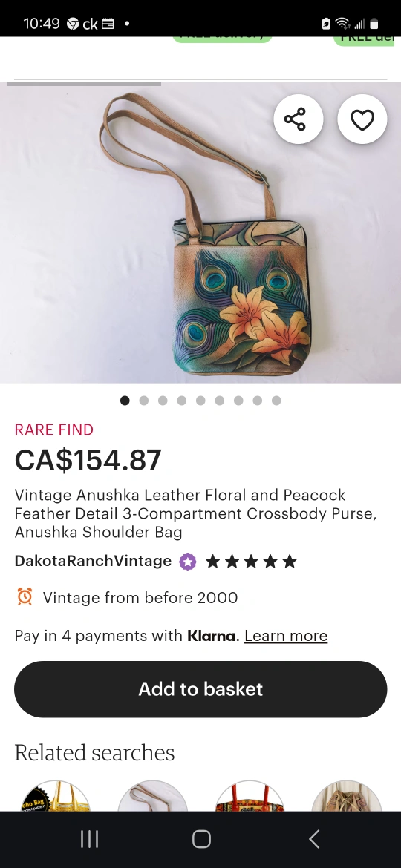Select the last image carousel dot

point(276,400)
